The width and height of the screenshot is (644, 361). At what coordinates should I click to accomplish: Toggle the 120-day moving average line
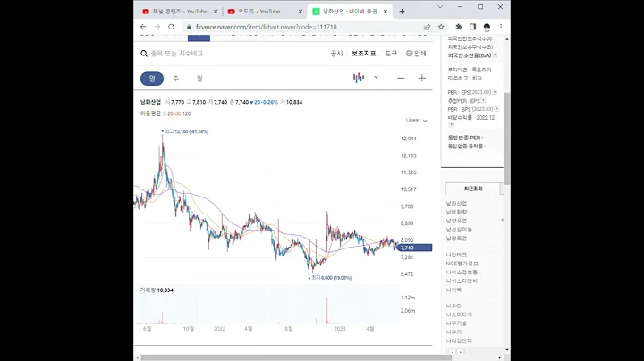(x=186, y=113)
